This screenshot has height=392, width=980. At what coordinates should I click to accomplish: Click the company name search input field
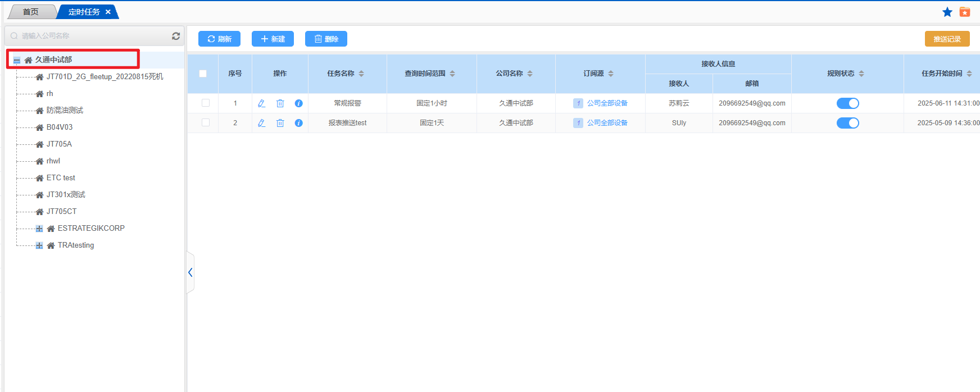[90, 36]
